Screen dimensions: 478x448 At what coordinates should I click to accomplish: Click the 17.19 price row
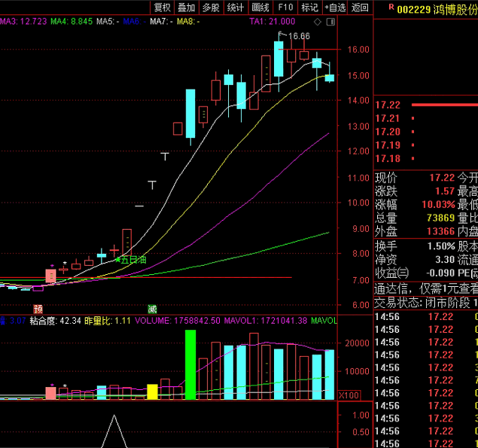coord(426,145)
